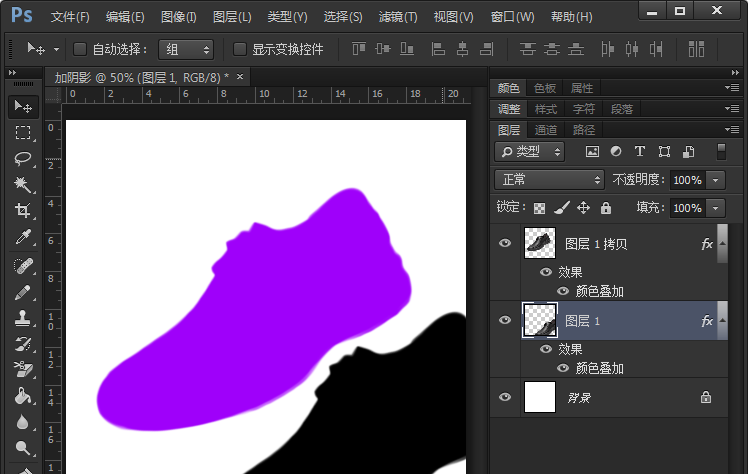The height and width of the screenshot is (474, 748).
Task: Select the Clone Stamp tool
Action: [x=22, y=318]
